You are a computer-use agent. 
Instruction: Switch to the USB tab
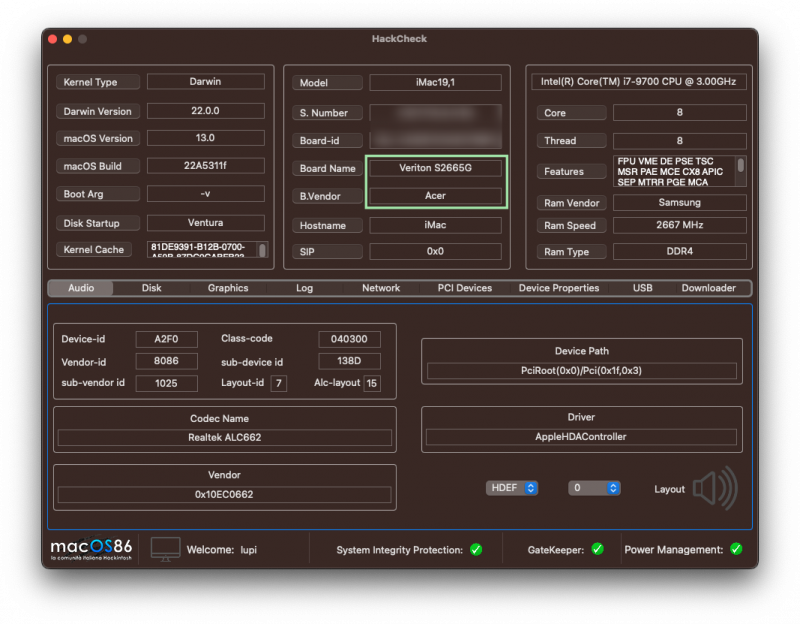642,288
